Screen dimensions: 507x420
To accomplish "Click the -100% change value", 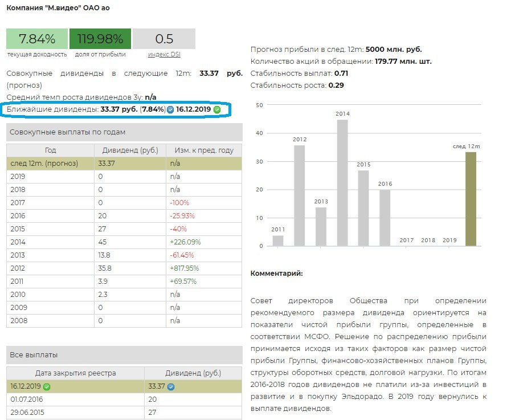I will (179, 202).
